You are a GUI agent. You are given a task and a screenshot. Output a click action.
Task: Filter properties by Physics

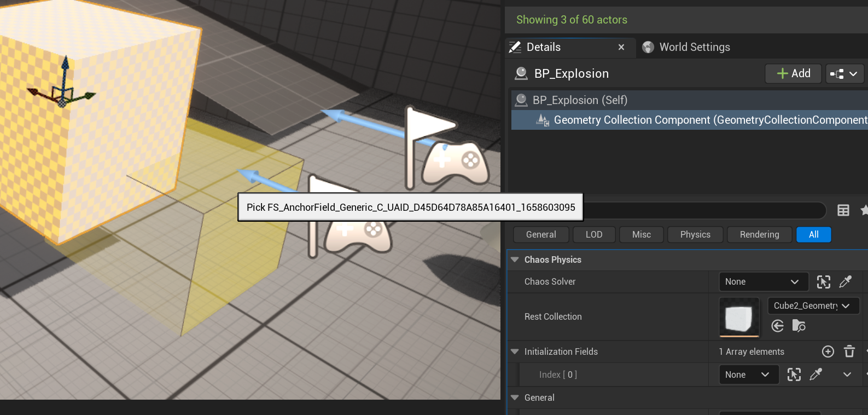[695, 234]
